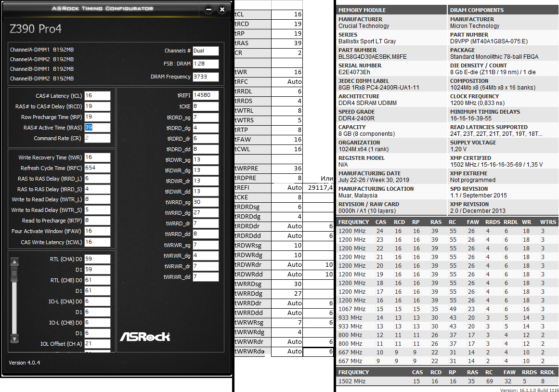Viewport: 559px width, 392px height.
Task: Select the RAS# to CAS# Delay (tRCD) field
Action: click(97, 106)
